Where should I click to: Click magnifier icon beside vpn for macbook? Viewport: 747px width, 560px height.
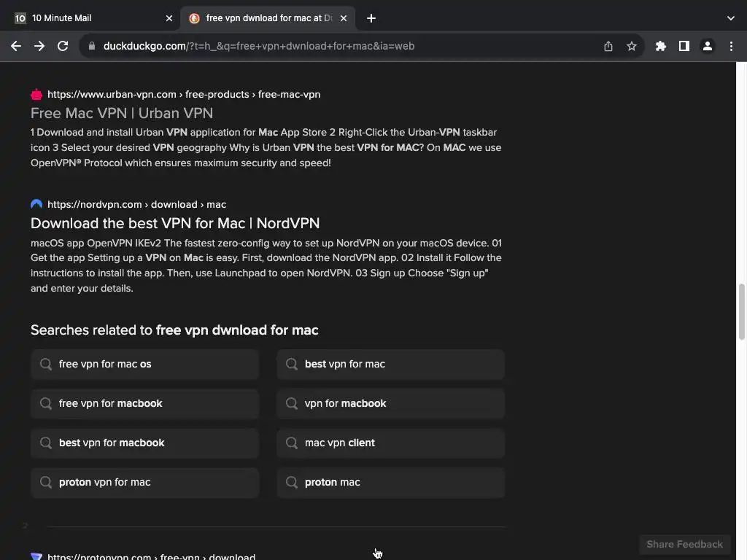292,403
